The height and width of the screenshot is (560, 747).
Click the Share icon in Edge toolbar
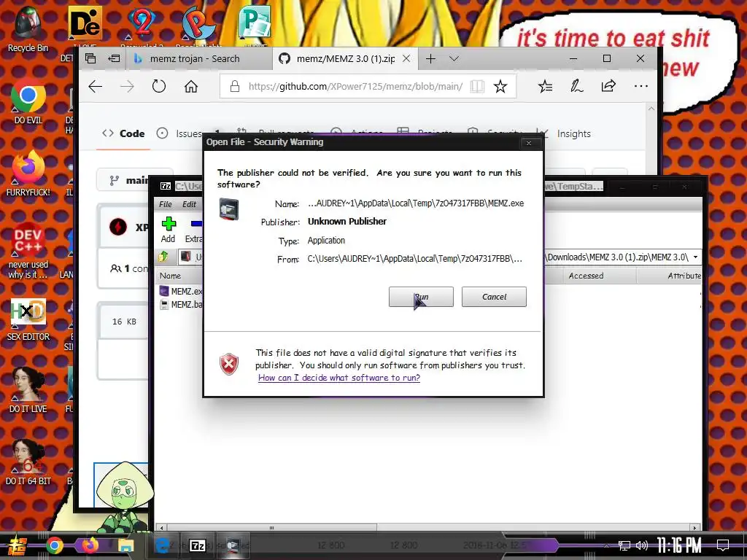pos(608,86)
